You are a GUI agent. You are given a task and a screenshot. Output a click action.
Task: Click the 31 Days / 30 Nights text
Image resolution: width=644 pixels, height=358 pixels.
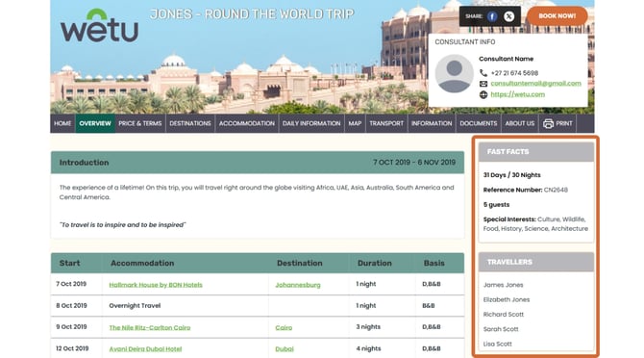coord(511,175)
